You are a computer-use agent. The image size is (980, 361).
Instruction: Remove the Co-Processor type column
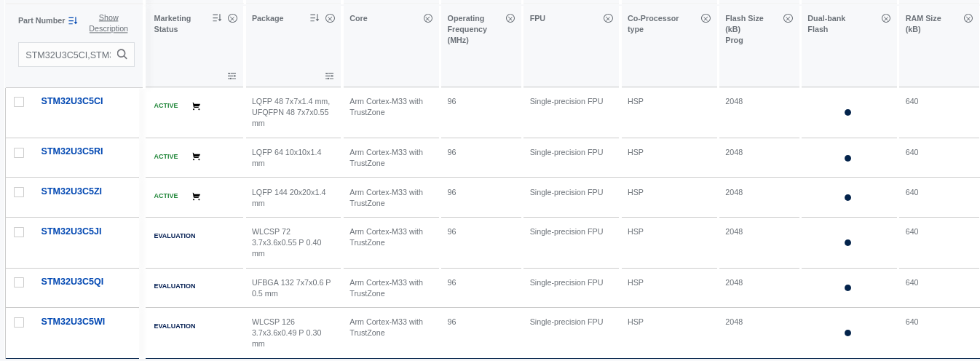pyautogui.click(x=706, y=18)
